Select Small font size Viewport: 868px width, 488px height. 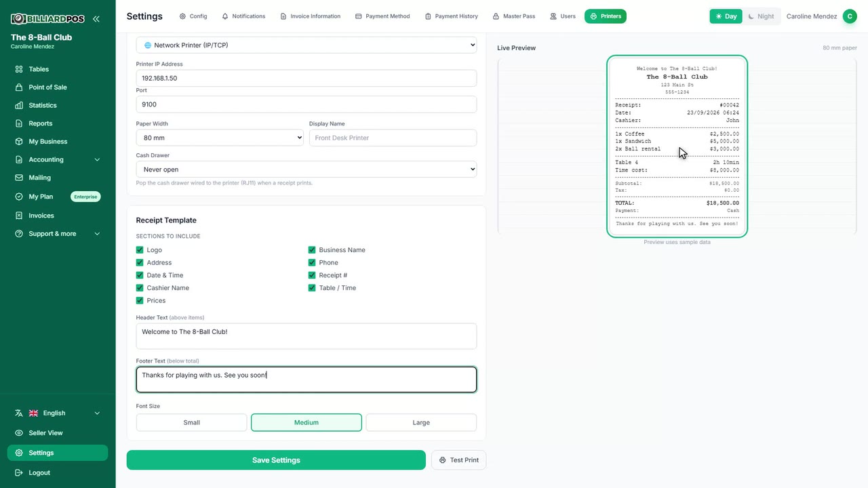coord(192,422)
